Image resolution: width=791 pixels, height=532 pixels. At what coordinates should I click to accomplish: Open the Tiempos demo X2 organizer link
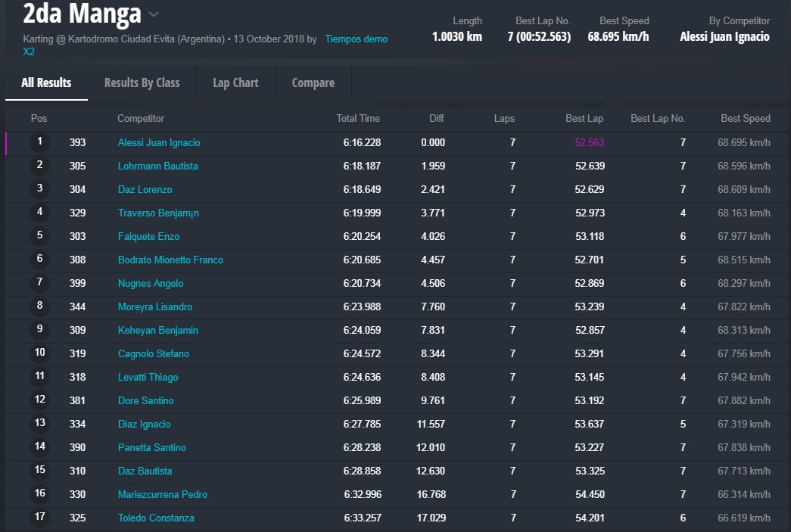click(x=356, y=39)
